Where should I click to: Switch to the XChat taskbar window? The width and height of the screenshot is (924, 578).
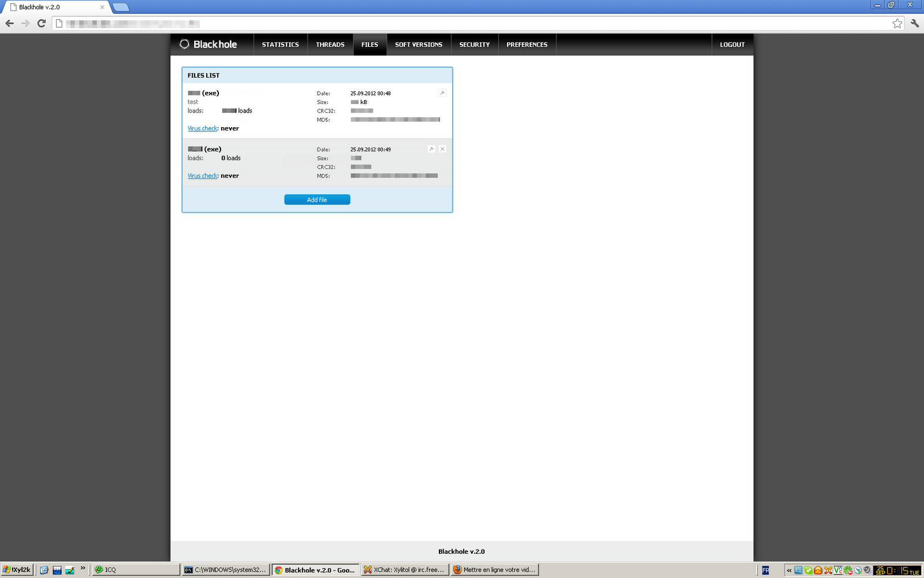[x=404, y=570]
